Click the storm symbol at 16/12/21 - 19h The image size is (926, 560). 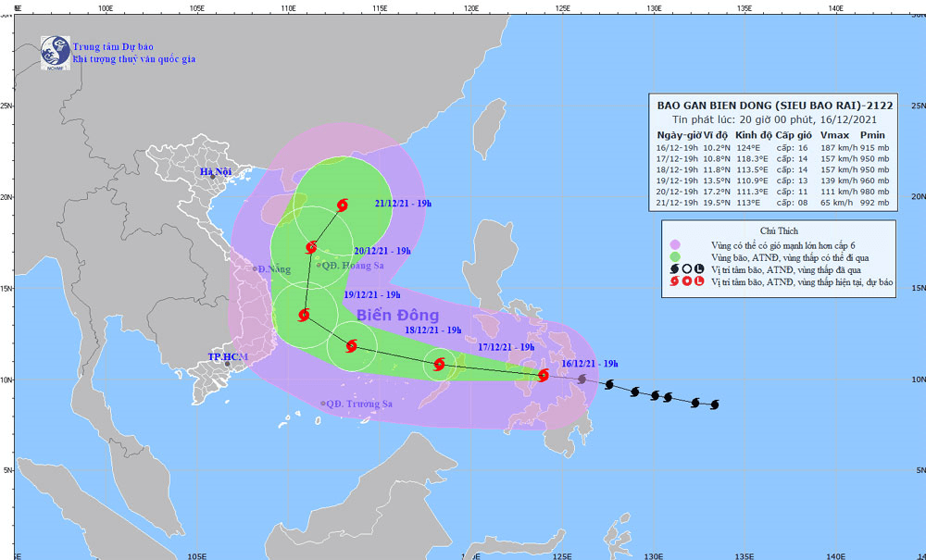click(544, 375)
